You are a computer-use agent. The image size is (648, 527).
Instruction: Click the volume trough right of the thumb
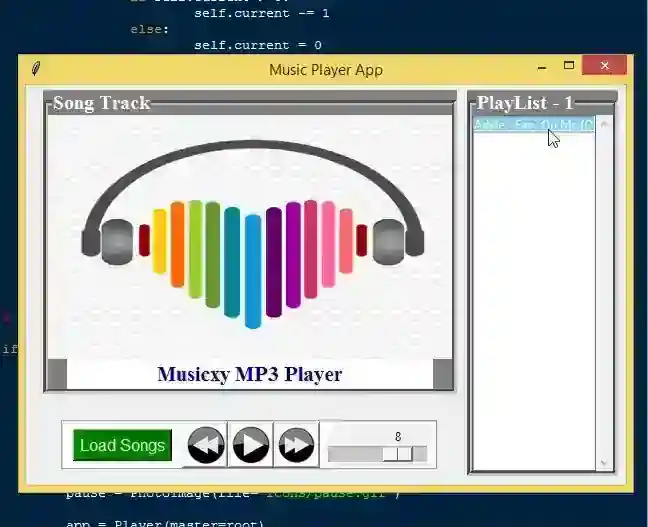coord(419,454)
